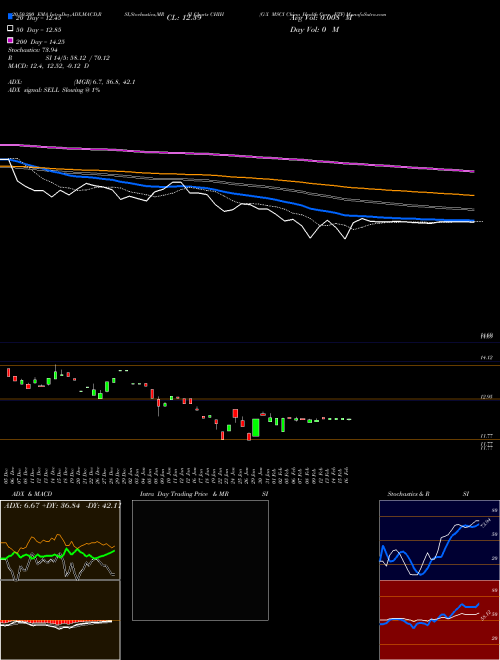Click the MACD histogram panel
The height and width of the screenshot is (660, 500).
tap(60, 620)
